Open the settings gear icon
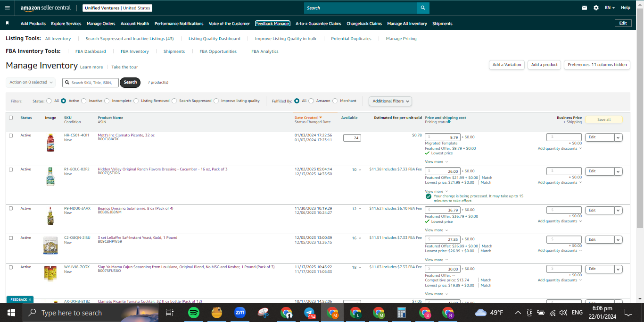The image size is (644, 322). coord(596,8)
